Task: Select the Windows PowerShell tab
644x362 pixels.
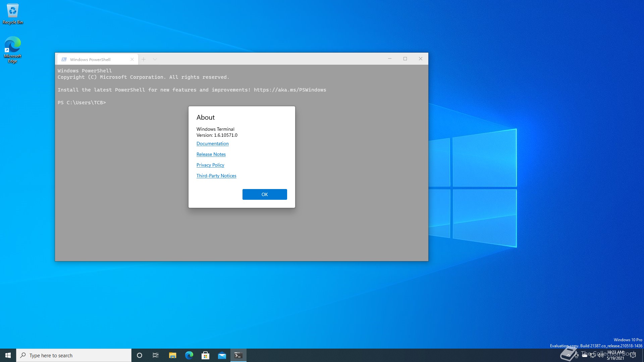Action: tap(97, 59)
